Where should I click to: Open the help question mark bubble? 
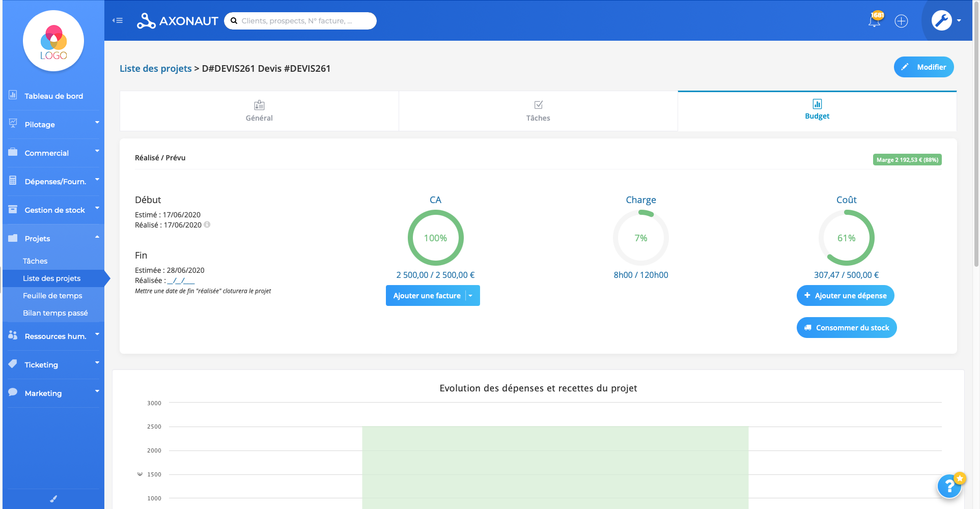point(949,486)
